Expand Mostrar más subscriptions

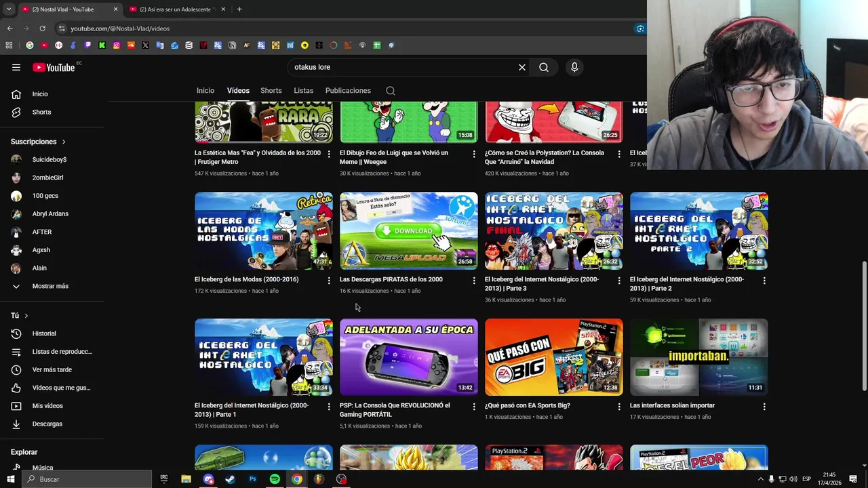click(x=52, y=286)
